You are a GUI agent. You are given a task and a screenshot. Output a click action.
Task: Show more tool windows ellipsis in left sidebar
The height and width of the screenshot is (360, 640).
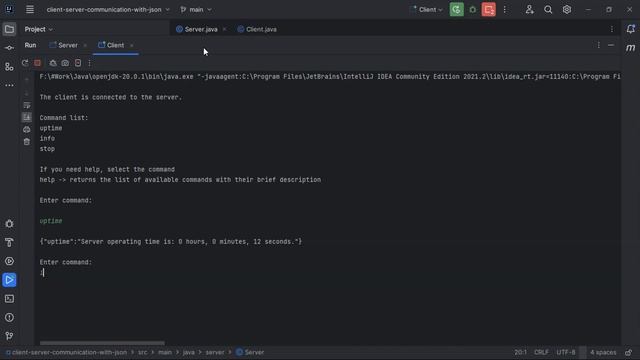tap(9, 85)
